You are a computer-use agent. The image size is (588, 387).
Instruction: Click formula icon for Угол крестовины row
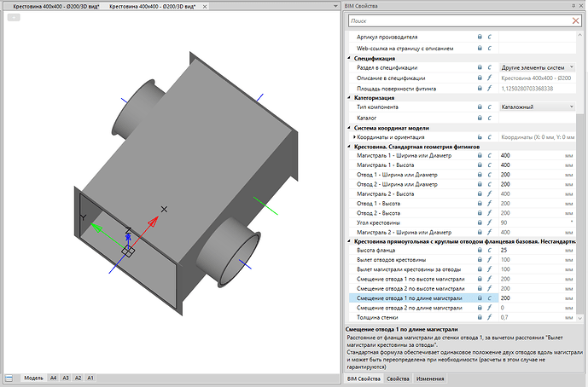[489, 222]
